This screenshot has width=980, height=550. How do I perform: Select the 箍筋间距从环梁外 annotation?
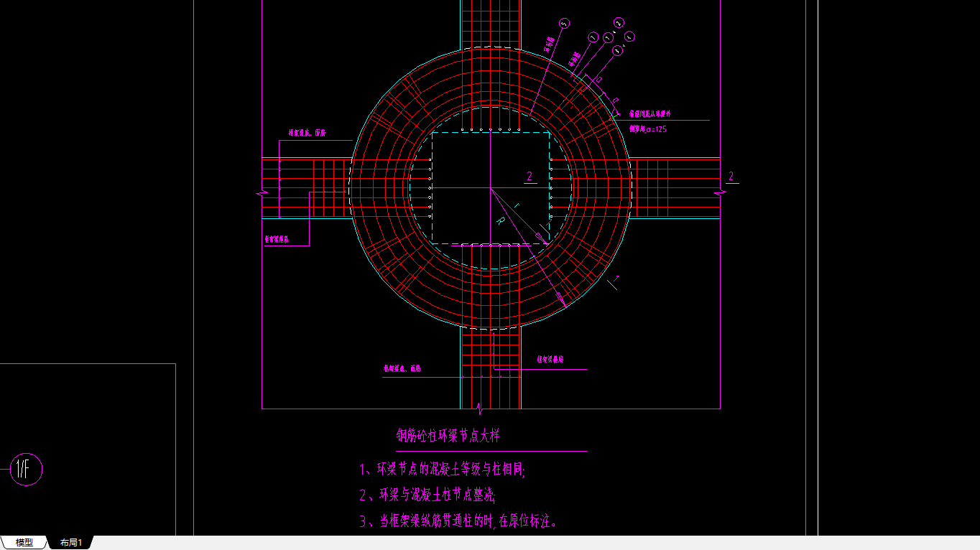650,114
